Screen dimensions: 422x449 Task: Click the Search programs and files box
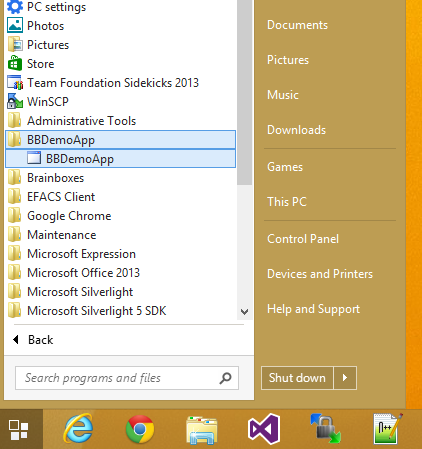(127, 378)
